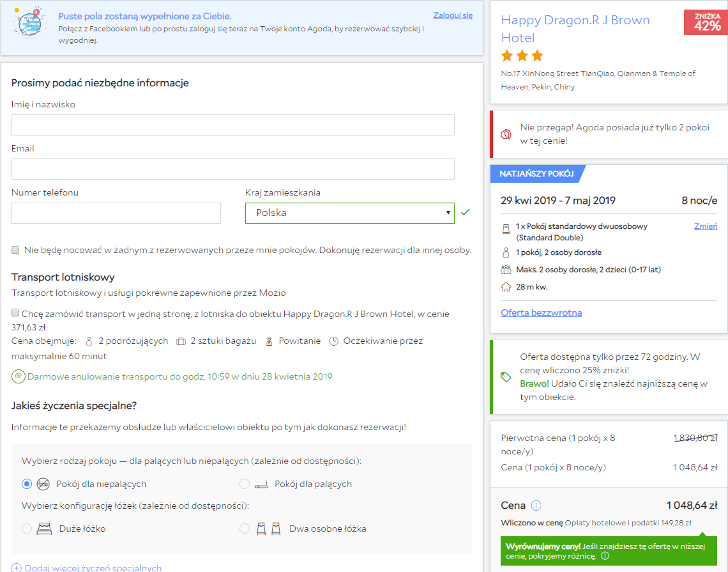The image size is (728, 572).
Task: Click 'Darmowe anulowanie transportu' green text
Action: [179, 376]
